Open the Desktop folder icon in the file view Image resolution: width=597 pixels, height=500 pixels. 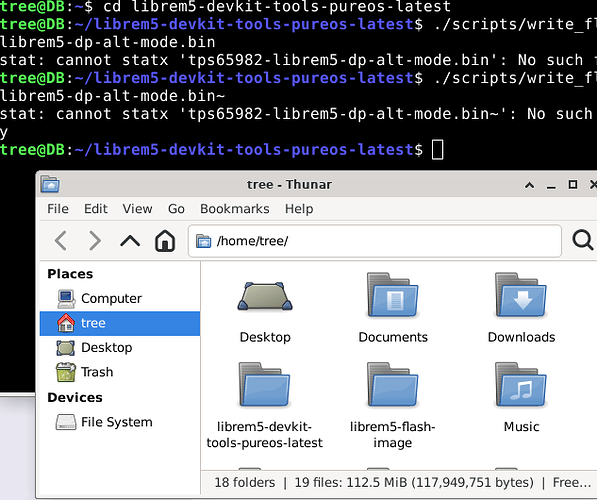point(265,297)
